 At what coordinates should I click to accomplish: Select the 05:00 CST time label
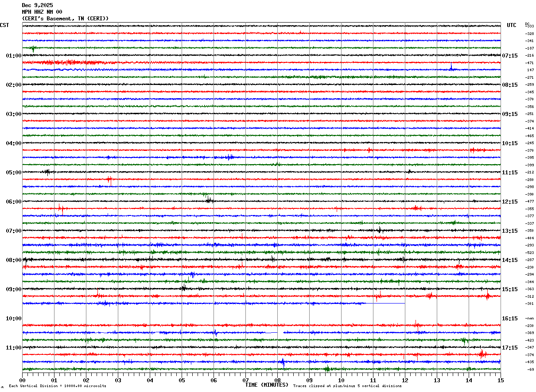[14, 173]
